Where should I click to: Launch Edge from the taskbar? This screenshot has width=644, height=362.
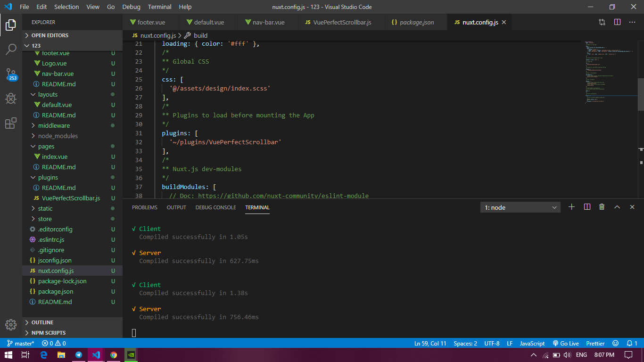click(x=43, y=354)
